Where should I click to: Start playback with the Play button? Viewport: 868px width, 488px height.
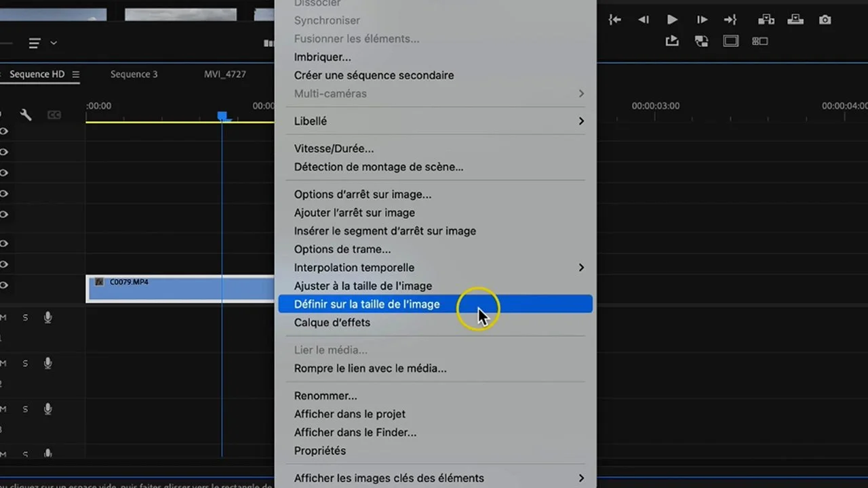(x=672, y=20)
